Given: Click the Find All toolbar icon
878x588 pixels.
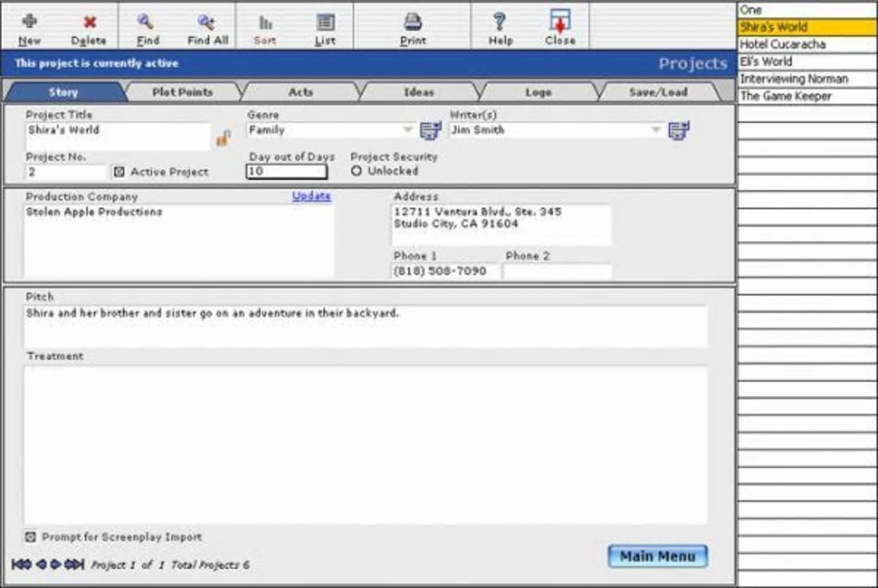Looking at the screenshot, I should (x=206, y=22).
